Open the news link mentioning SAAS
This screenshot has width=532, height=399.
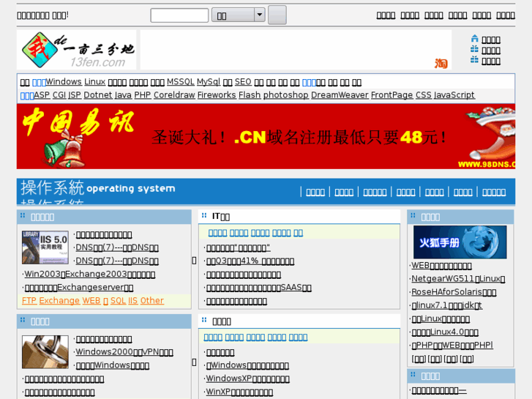point(259,287)
